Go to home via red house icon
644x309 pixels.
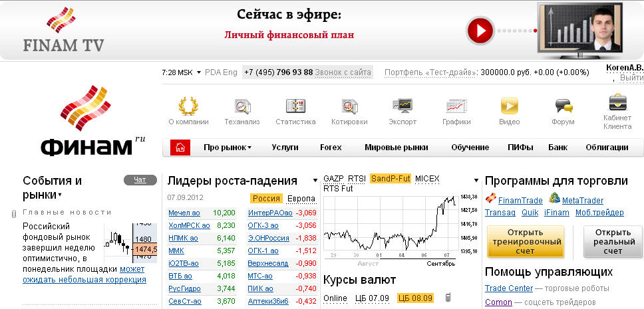pyautogui.click(x=180, y=148)
